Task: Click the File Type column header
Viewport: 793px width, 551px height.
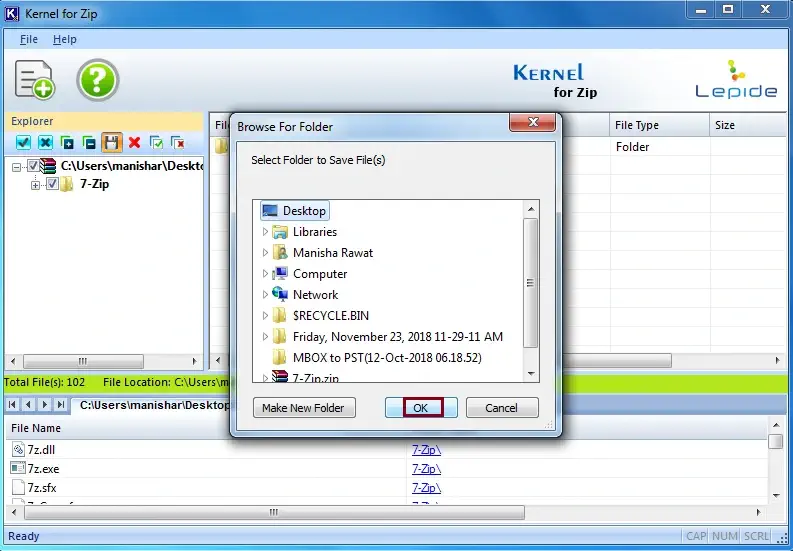Action: click(659, 125)
